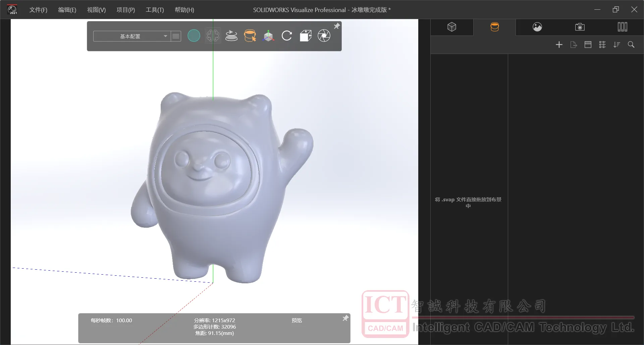The height and width of the screenshot is (345, 644).
Task: Unpin the status heads-up display pin
Action: [x=345, y=318]
